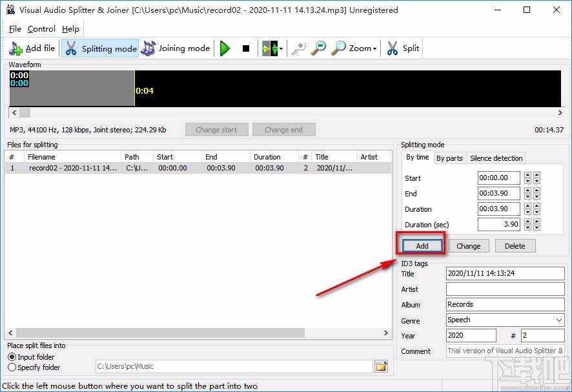Click the Duration column header
This screenshot has height=392, width=572.
tap(274, 157)
